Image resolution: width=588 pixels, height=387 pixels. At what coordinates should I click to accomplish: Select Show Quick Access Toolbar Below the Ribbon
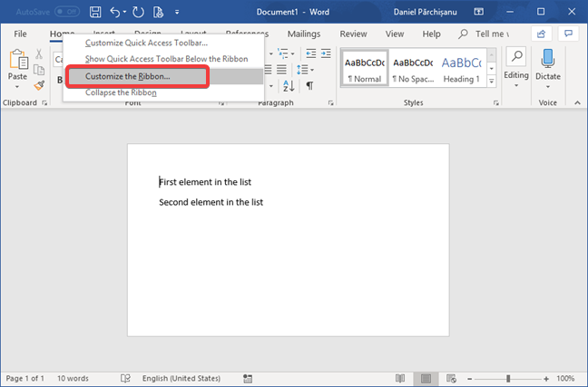coord(166,59)
